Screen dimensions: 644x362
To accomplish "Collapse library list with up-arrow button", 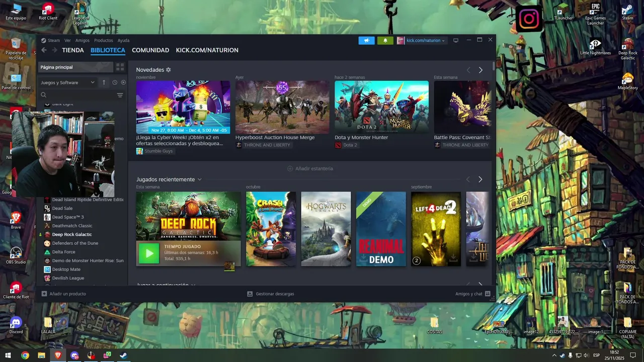I will tap(104, 82).
